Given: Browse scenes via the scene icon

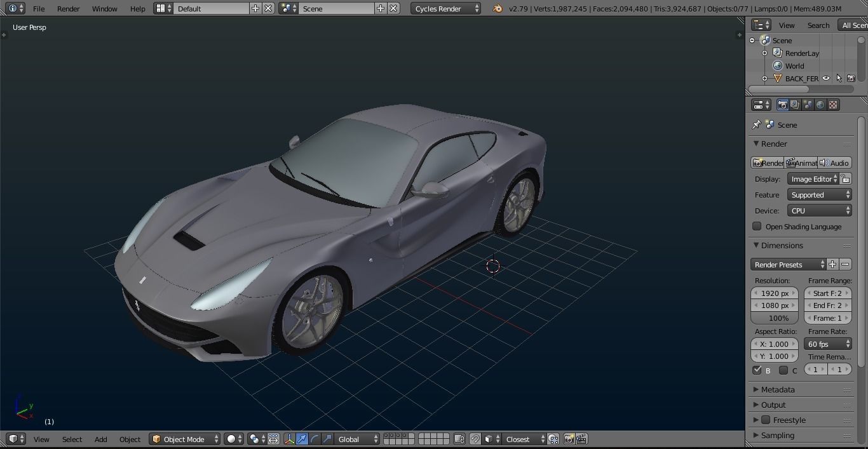Looking at the screenshot, I should coord(288,8).
